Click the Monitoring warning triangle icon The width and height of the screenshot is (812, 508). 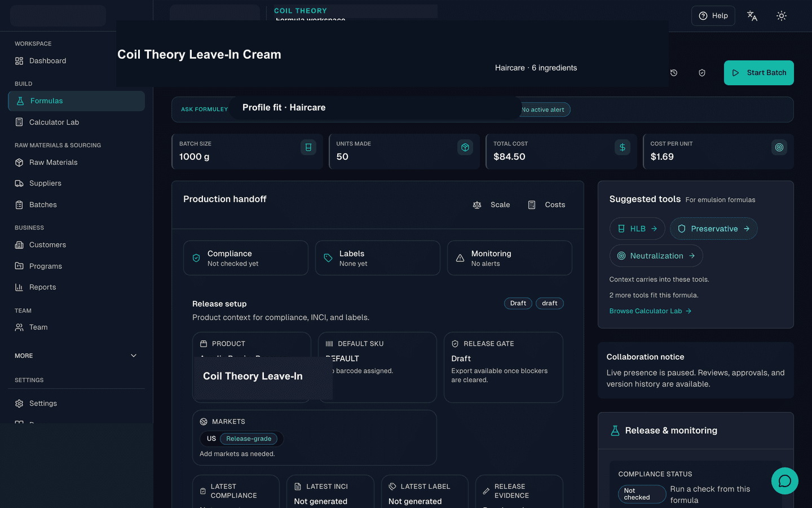pyautogui.click(x=460, y=258)
